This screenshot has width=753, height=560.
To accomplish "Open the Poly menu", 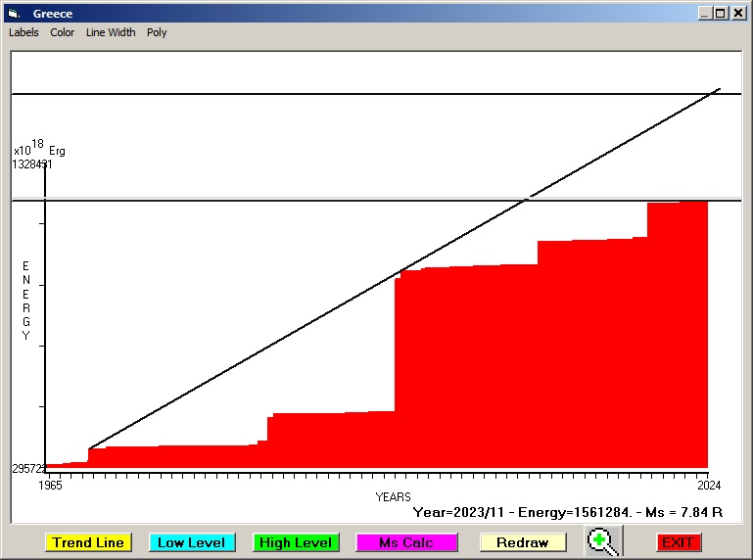I will point(157,32).
